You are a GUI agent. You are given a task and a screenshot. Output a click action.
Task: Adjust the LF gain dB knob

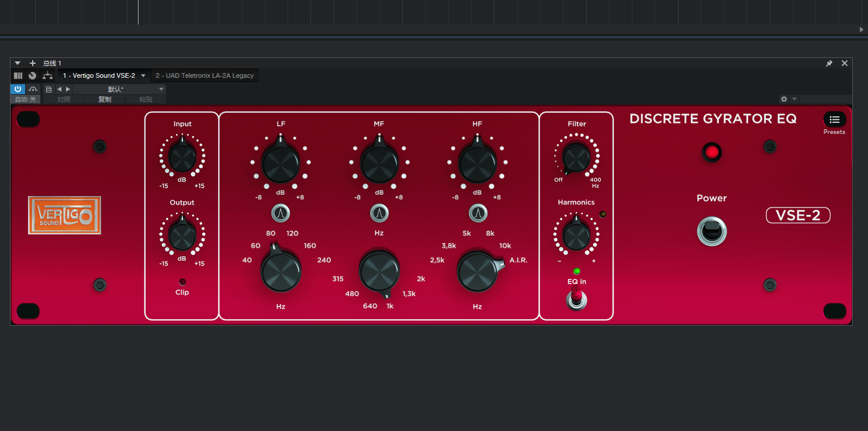281,164
